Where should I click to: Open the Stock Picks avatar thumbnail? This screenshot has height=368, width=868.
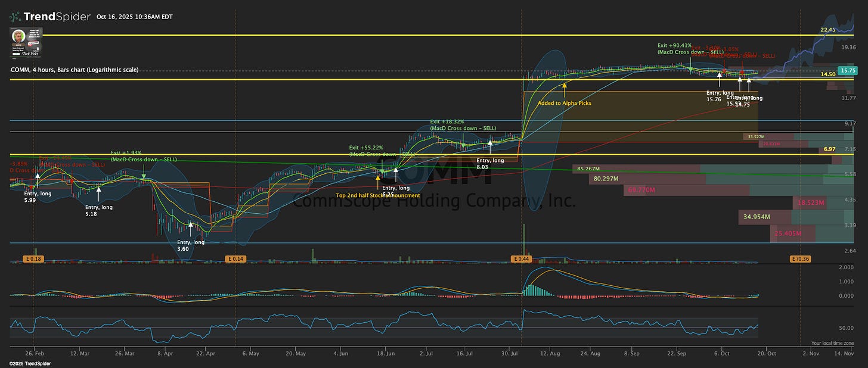[x=26, y=42]
